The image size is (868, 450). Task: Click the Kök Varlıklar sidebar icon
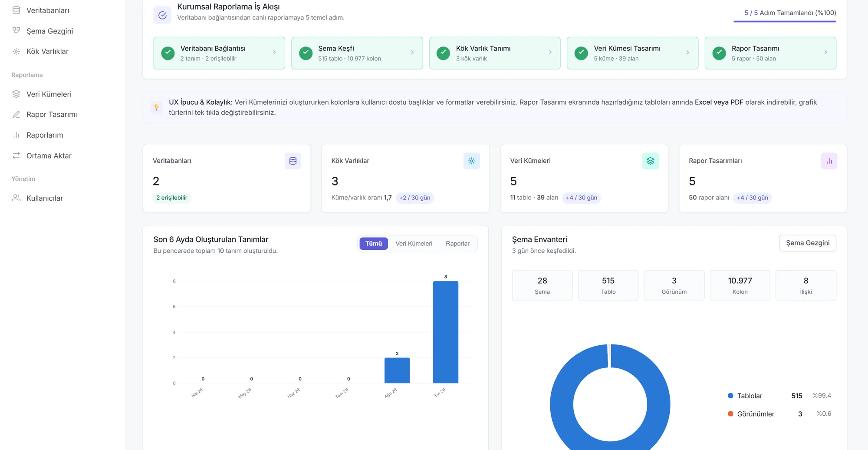pos(16,51)
